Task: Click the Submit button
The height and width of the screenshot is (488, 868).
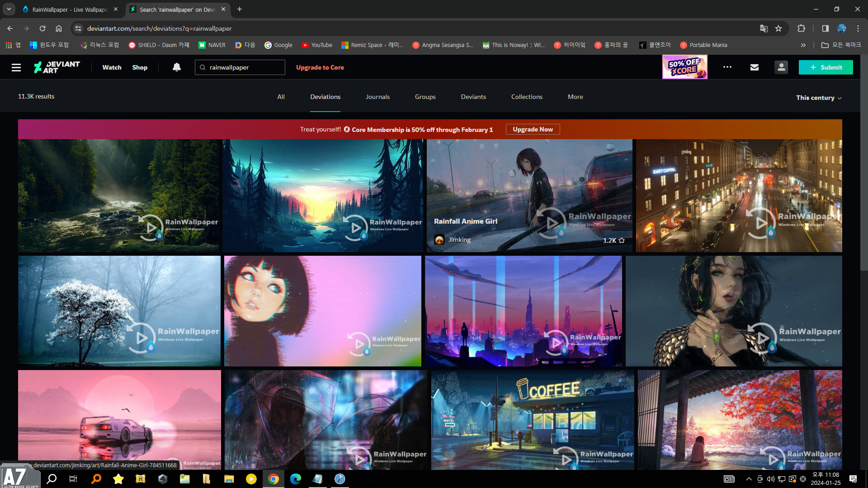Action: pos(826,67)
